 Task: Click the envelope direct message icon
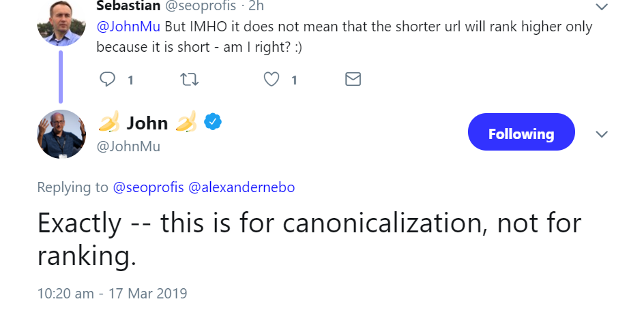point(353,80)
